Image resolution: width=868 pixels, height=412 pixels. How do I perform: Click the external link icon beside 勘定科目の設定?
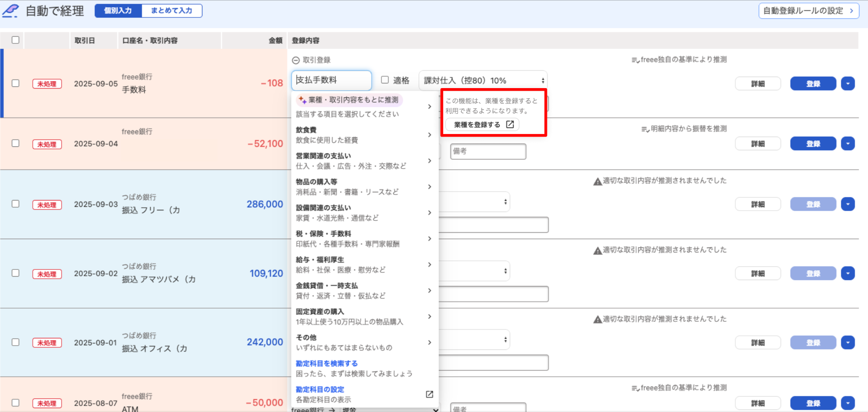pos(430,395)
